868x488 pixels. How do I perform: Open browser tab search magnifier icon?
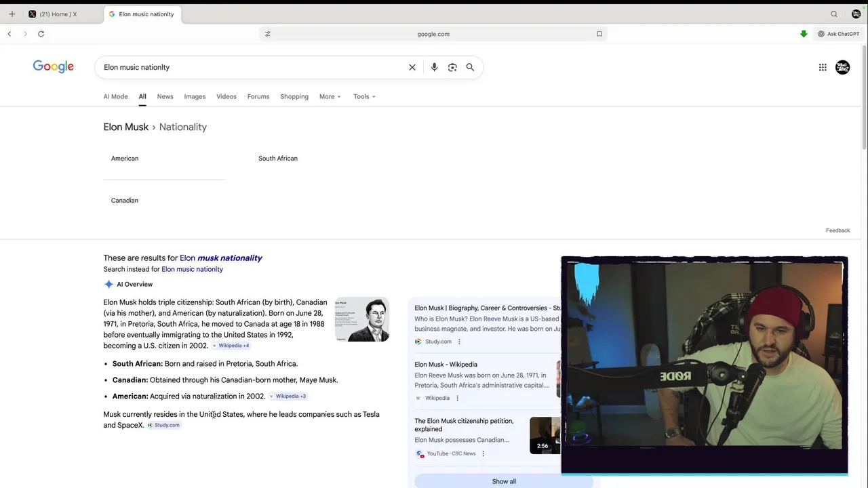click(x=834, y=14)
